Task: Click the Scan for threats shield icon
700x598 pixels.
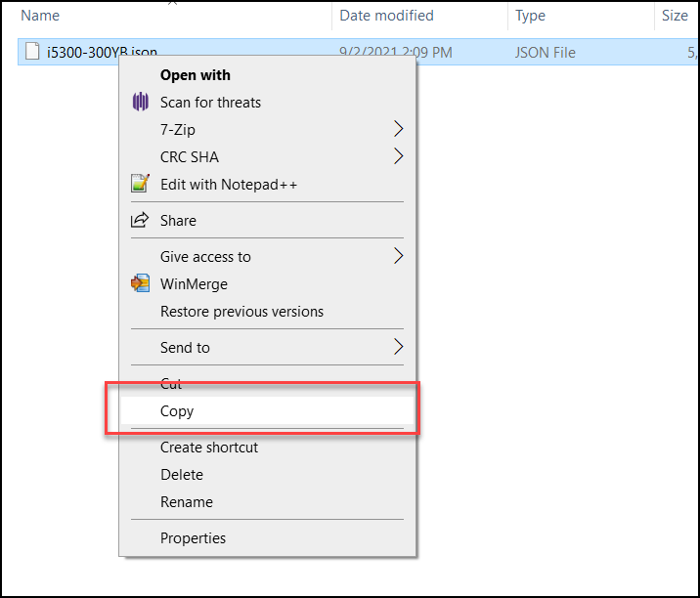Action: pos(140,103)
